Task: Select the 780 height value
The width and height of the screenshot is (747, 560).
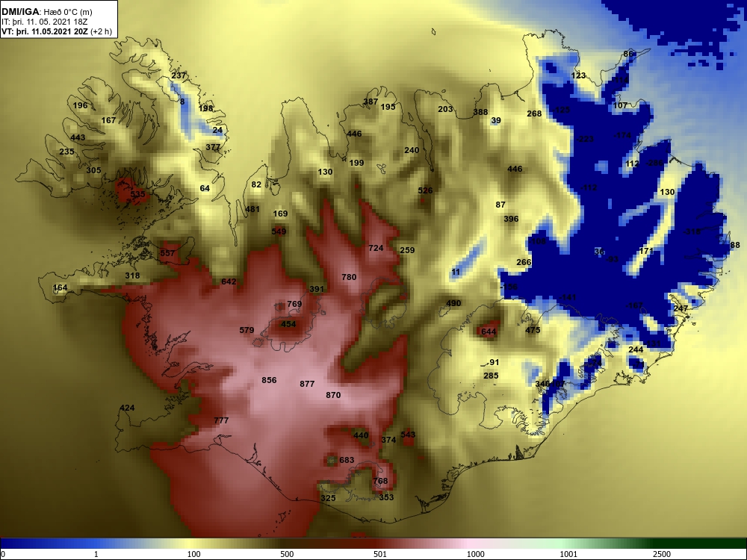Action: click(x=349, y=277)
